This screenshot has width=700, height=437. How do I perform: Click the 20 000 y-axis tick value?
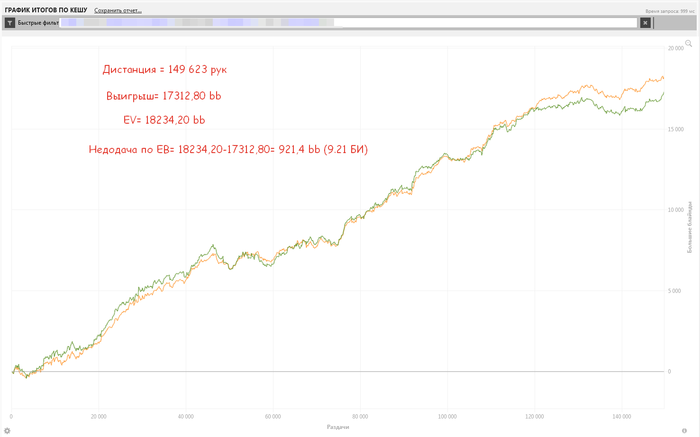(675, 48)
